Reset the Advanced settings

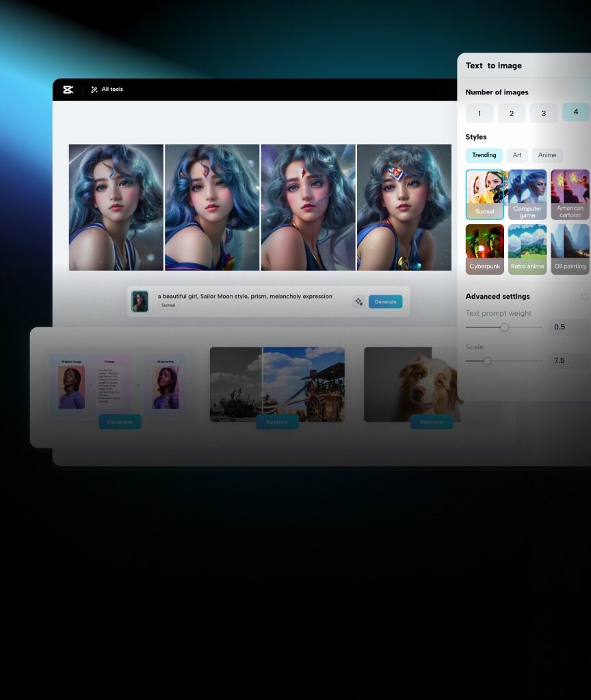pos(585,296)
